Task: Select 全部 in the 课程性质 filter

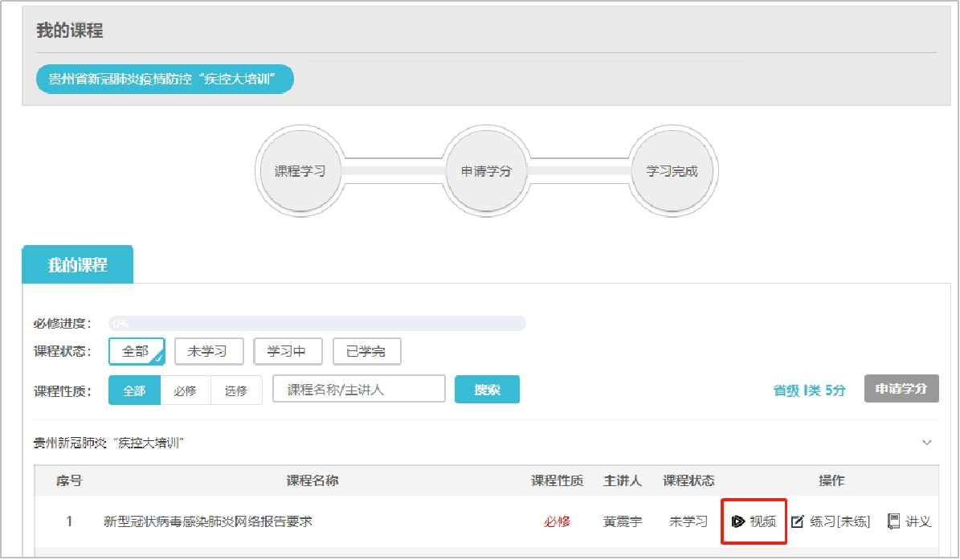Action: pos(134,390)
